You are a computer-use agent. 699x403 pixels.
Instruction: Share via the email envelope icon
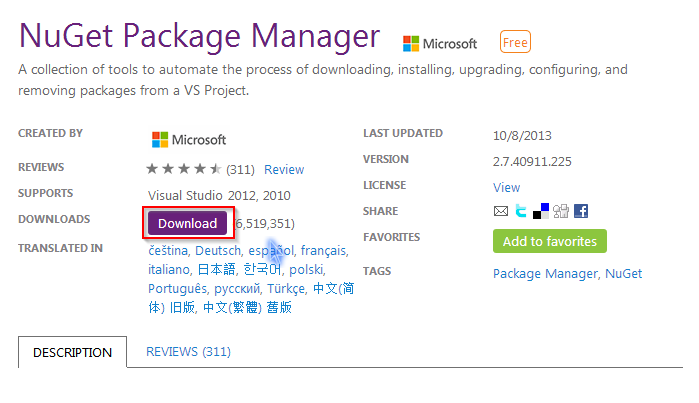point(501,211)
